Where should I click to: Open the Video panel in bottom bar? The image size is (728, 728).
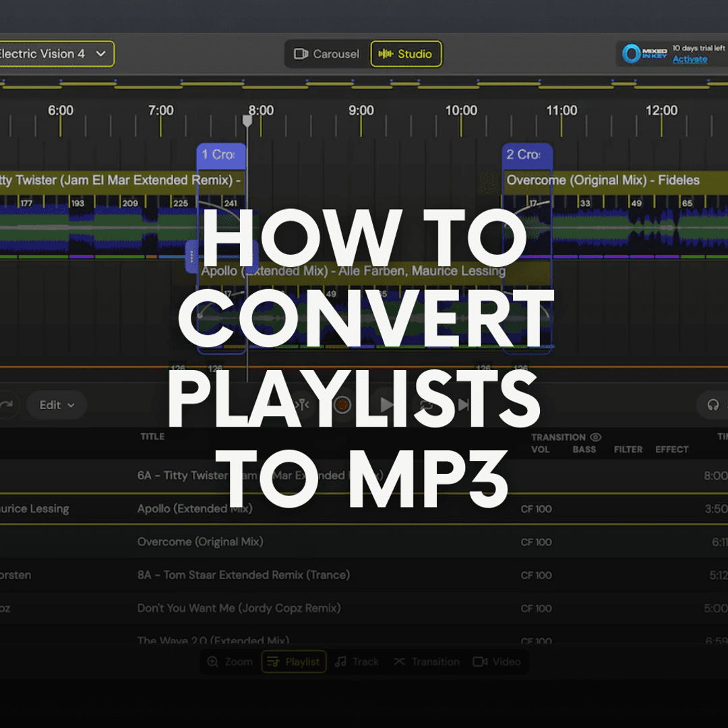click(x=497, y=662)
